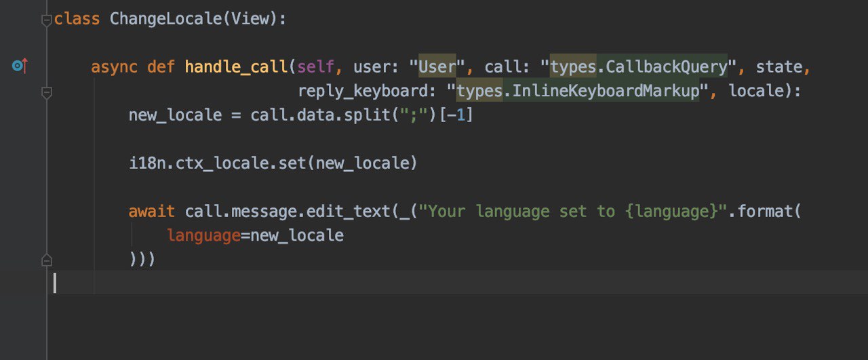Image resolution: width=868 pixels, height=360 pixels.
Task: Click the language keyword argument
Action: point(203,236)
